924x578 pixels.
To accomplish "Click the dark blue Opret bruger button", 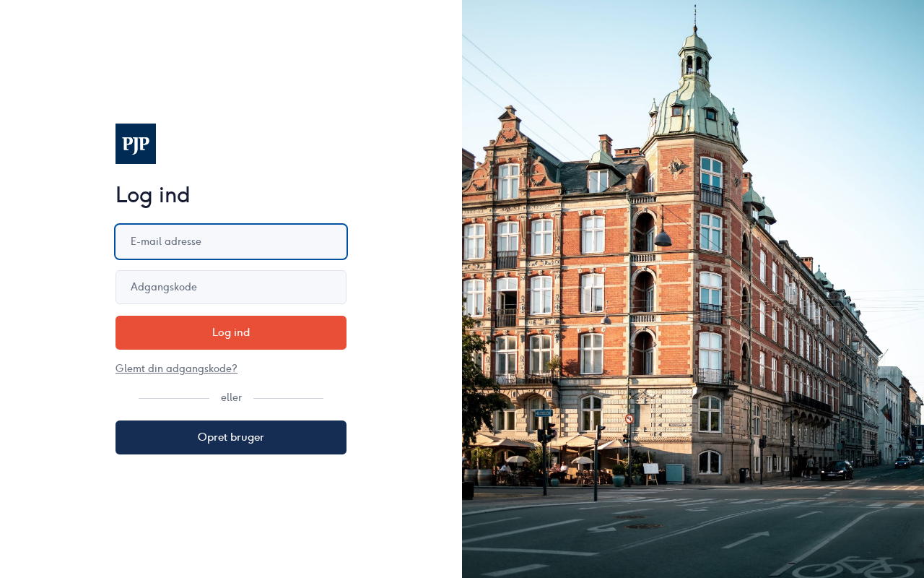I will 231,437.
